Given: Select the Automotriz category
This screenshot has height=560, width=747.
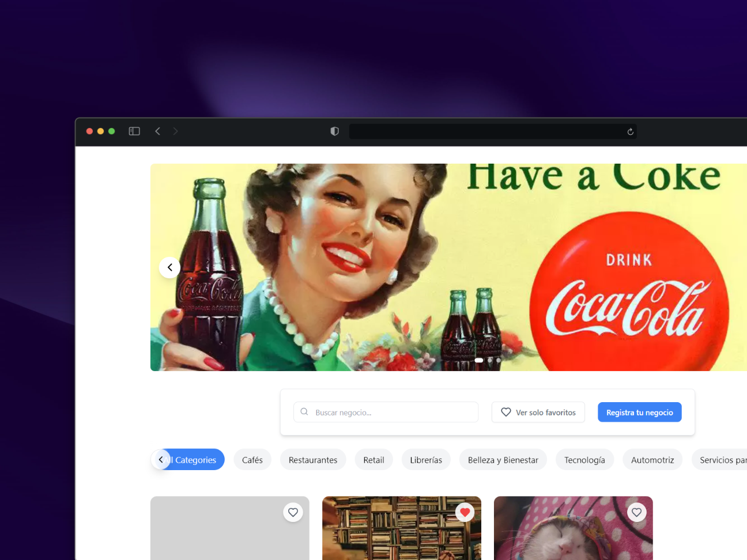Looking at the screenshot, I should [652, 459].
